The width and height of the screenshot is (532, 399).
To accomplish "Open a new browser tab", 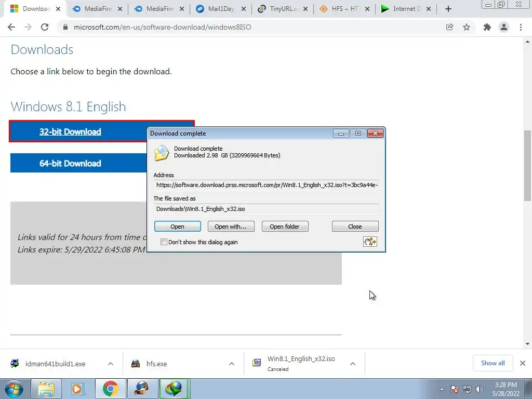I will tap(448, 9).
